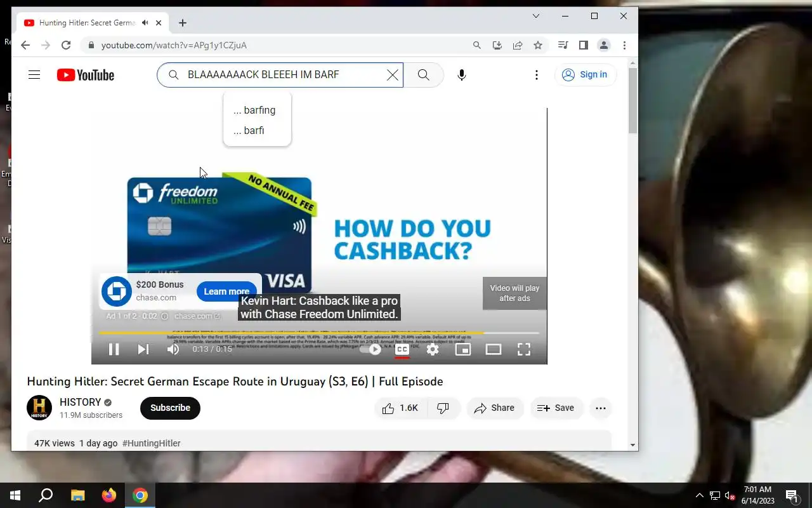
Task: Close the Hunting Hitler tab
Action: (x=159, y=23)
